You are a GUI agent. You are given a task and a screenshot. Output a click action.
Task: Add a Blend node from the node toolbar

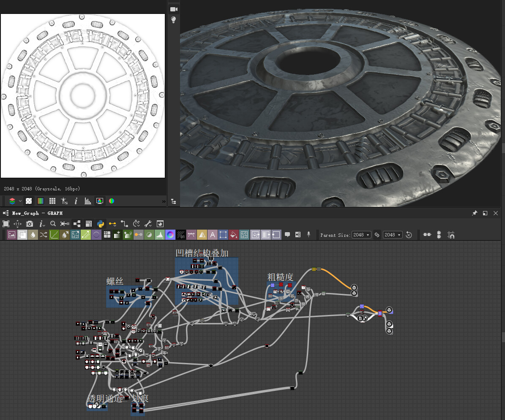point(21,234)
